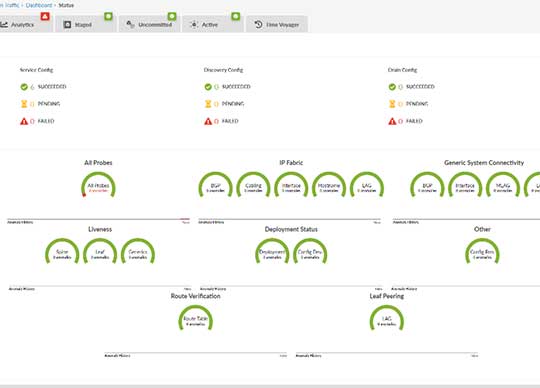The width and height of the screenshot is (540, 388).
Task: Open the IP Fabric Interface gauge
Action: (x=291, y=186)
